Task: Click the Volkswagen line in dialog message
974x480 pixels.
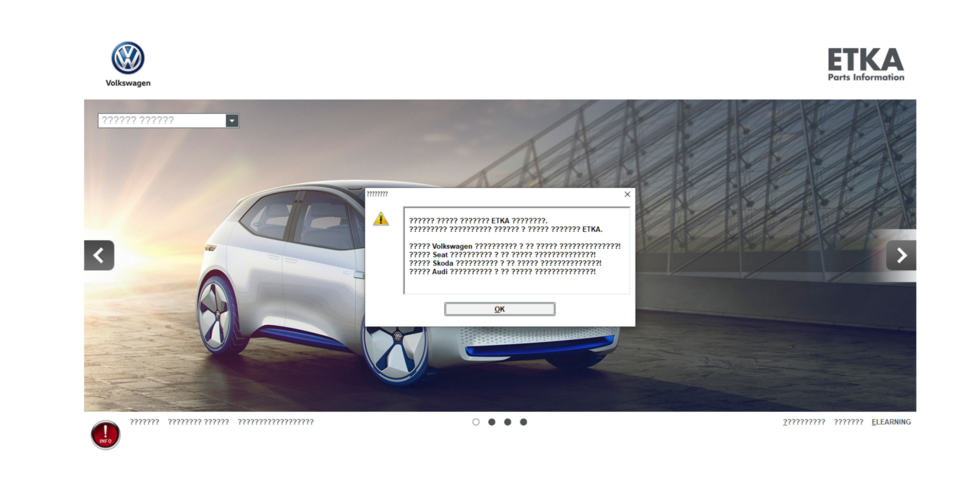Action: pyautogui.click(x=515, y=247)
